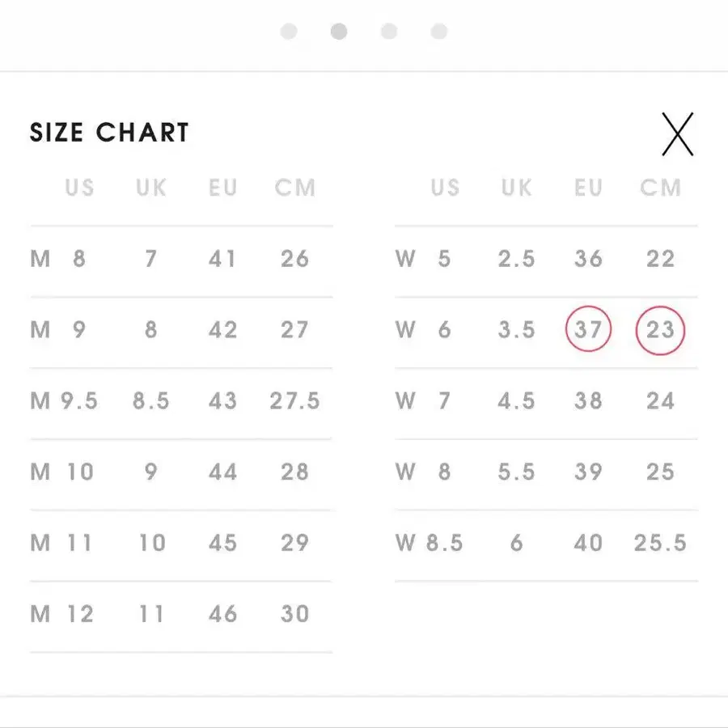Switch to the third carousel dot
This screenshot has height=728, width=728.
[x=389, y=32]
